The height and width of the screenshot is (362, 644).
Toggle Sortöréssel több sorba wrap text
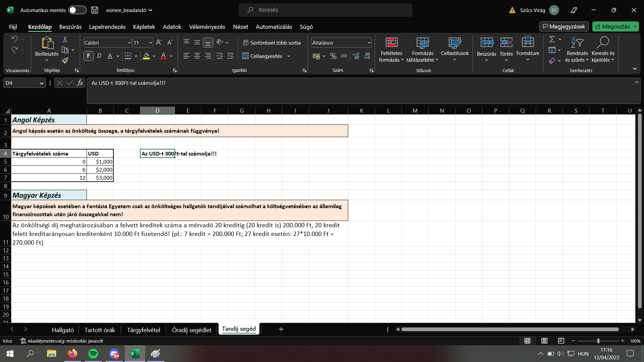[272, 43]
